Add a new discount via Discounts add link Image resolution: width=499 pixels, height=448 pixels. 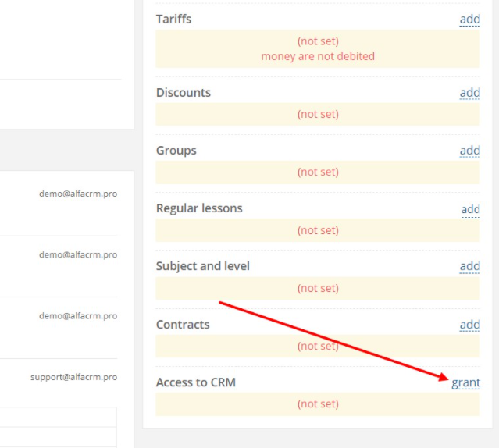tap(470, 93)
